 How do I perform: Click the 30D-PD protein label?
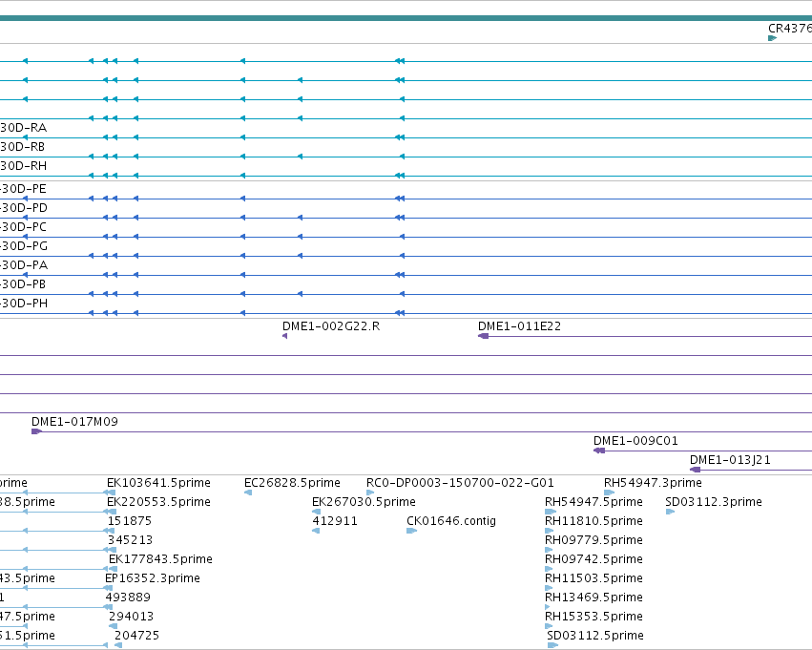coord(24,208)
